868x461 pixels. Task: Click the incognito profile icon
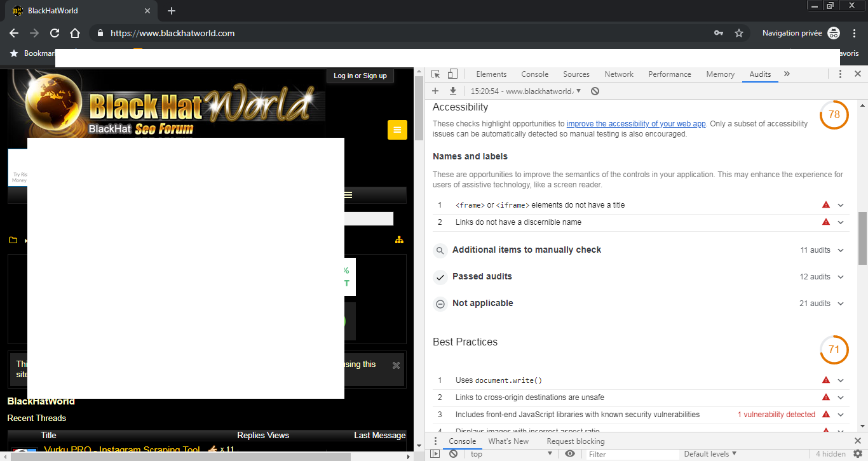coord(834,33)
